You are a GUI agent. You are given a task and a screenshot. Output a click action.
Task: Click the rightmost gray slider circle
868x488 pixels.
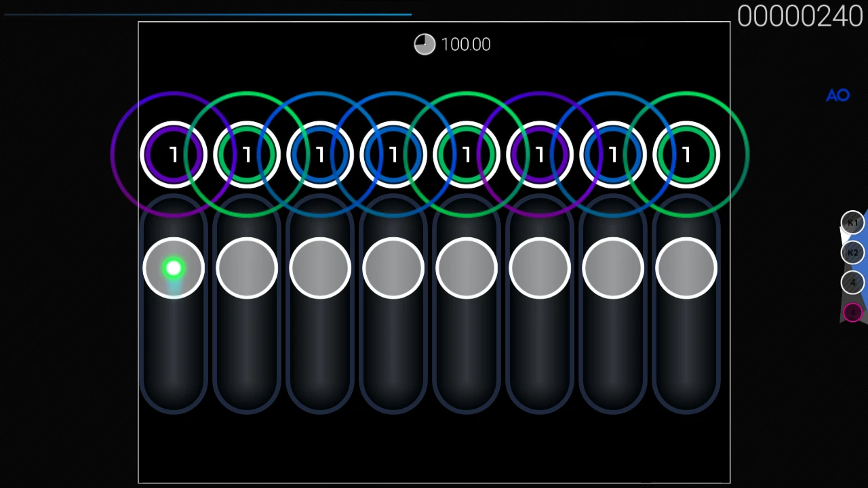(686, 269)
